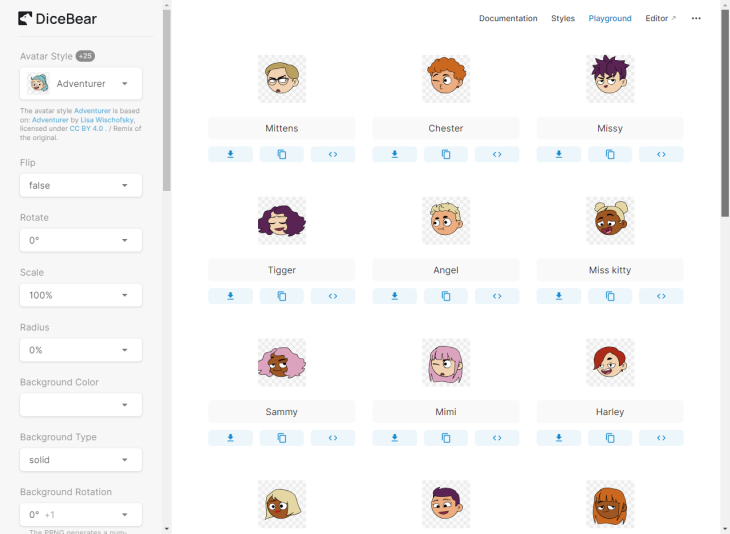This screenshot has height=534, width=730.
Task: Follow the Lisa Wischofsky link
Action: 107,120
